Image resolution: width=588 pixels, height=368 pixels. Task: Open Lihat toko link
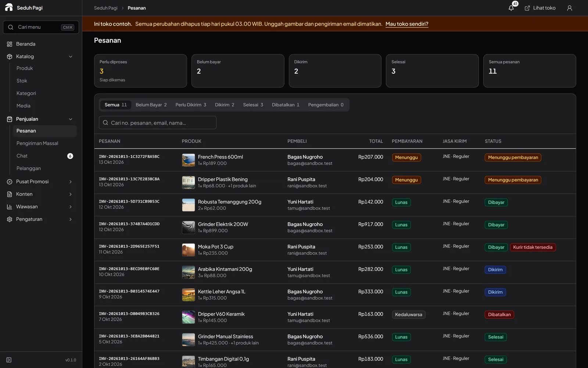[x=540, y=8]
